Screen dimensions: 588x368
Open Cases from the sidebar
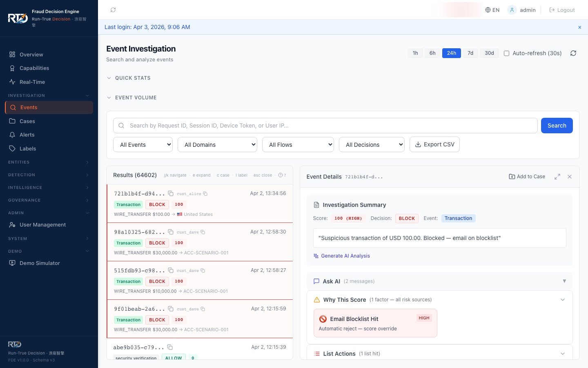pyautogui.click(x=27, y=121)
